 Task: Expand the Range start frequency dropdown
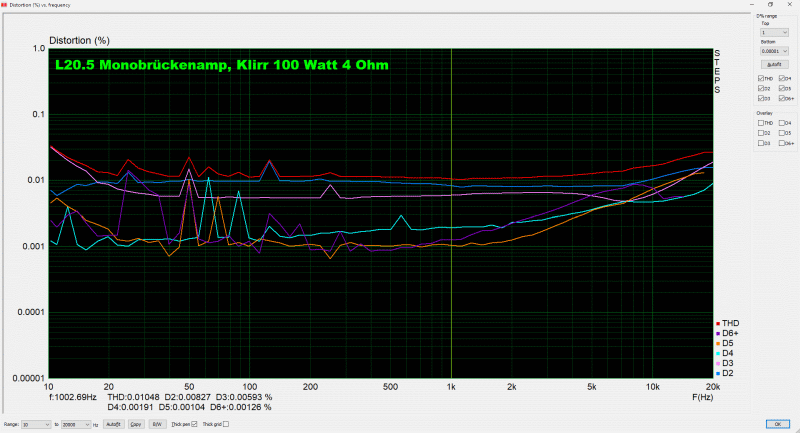48,425
